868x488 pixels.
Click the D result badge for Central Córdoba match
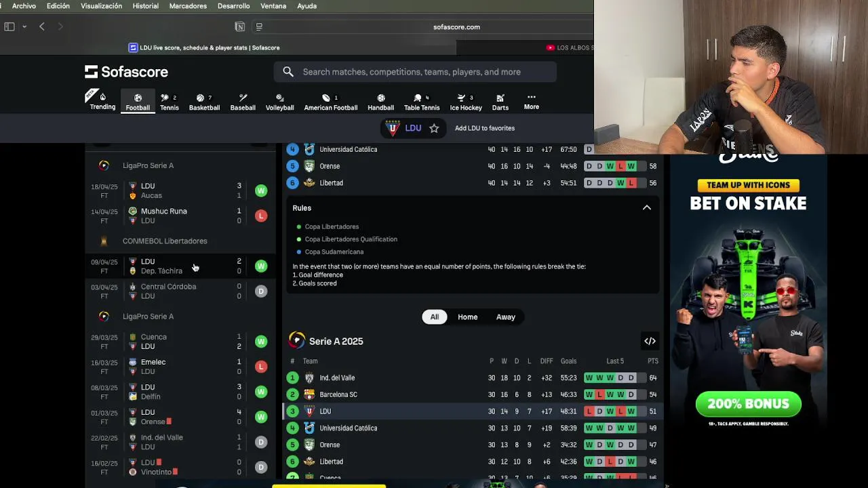pos(261,291)
